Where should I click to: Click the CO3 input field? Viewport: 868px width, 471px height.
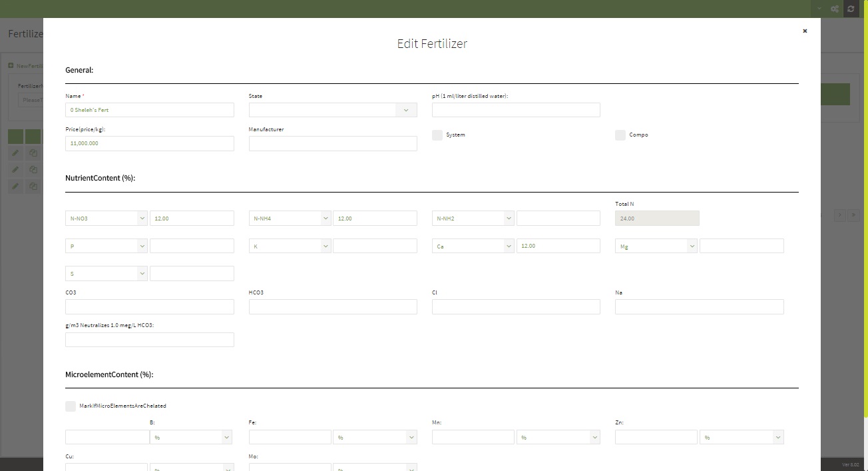pos(150,307)
